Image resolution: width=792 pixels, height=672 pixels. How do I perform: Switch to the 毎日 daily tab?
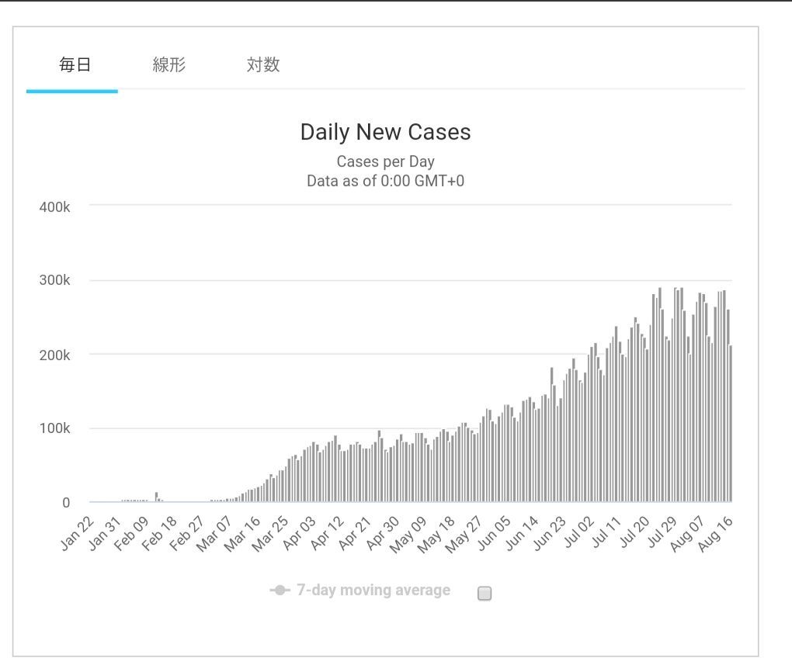tap(75, 65)
